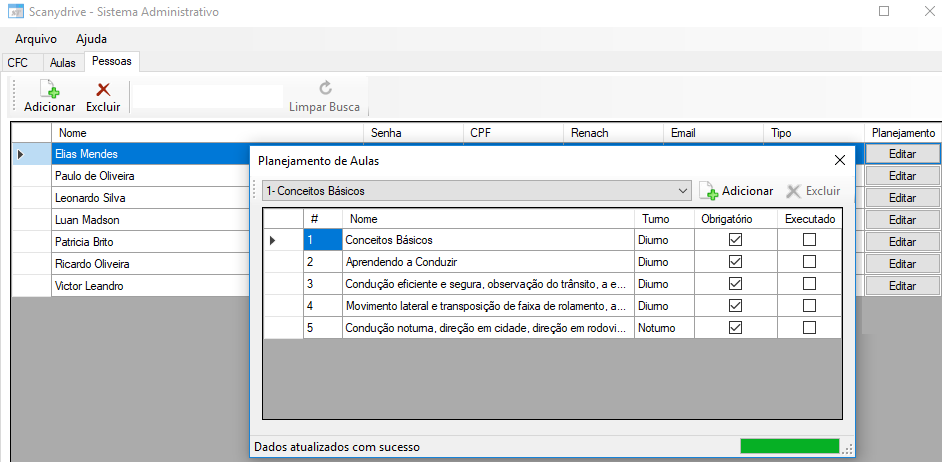The image size is (942, 462).
Task: Click Editar button for Victor Leandro
Action: 902,286
